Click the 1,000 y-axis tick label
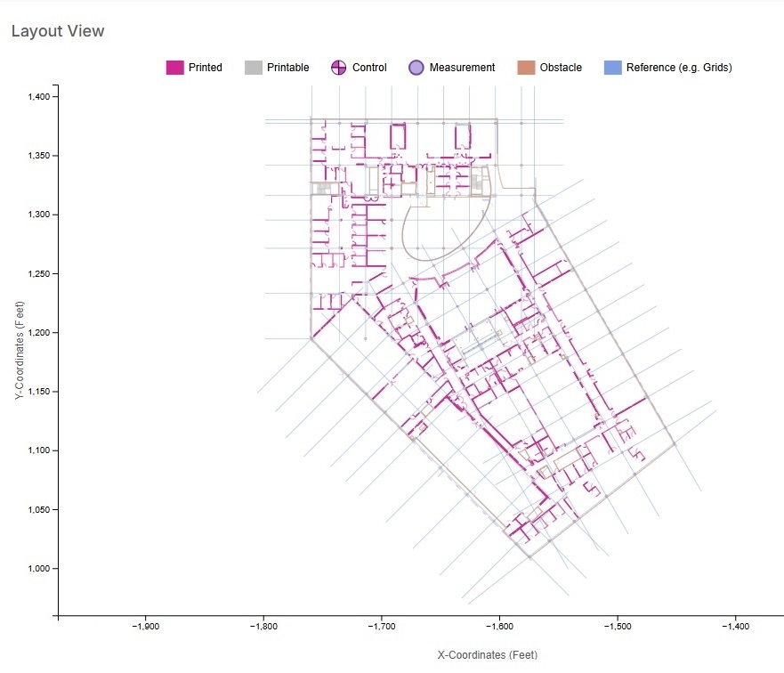 pyautogui.click(x=39, y=569)
